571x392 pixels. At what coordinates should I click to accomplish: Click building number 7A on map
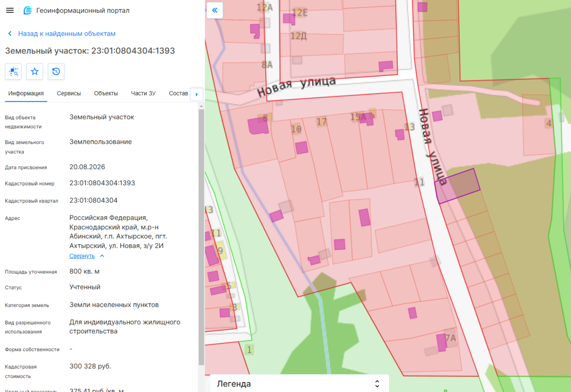[451, 338]
